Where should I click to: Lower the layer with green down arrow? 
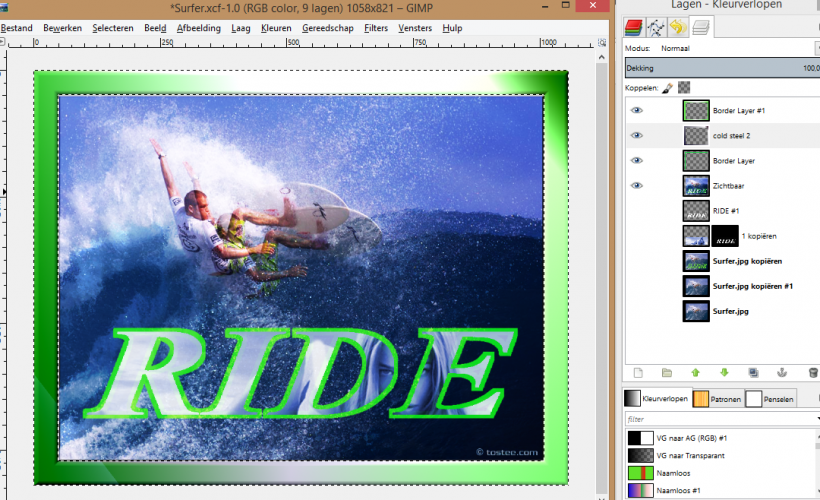tap(724, 372)
